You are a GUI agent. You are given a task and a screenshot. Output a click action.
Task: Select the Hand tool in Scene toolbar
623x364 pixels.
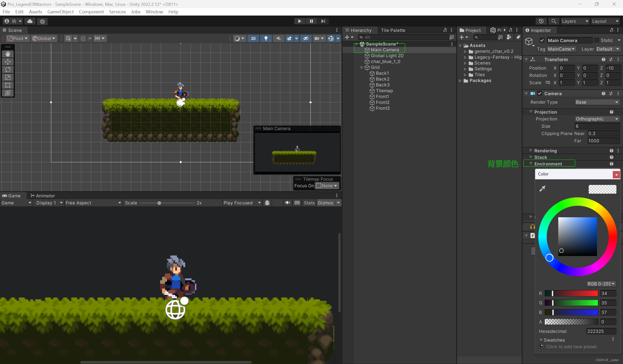point(8,54)
